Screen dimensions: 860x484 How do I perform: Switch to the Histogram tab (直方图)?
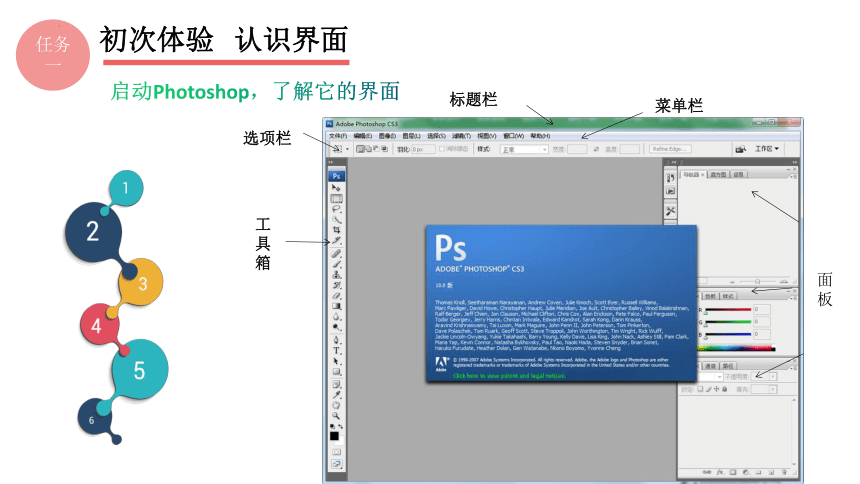point(718,175)
